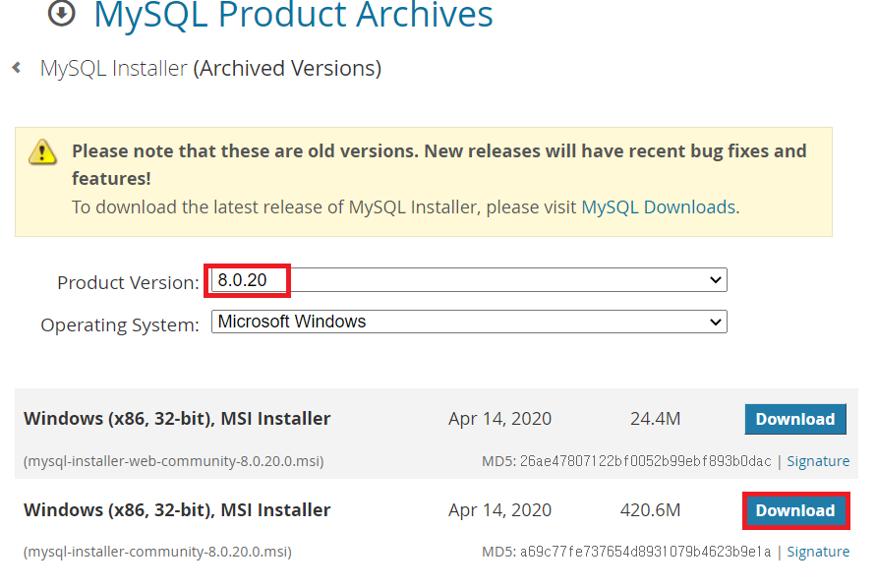Open the Product Version dropdown
This screenshot has height=588, width=876.
469,279
